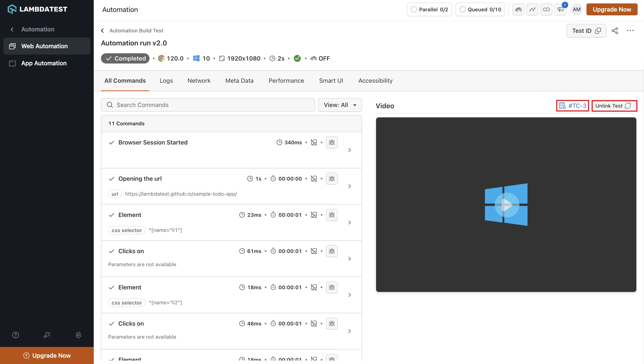Screen dimensions: 644x364
Task: Click the Unlink Test button
Action: (x=614, y=106)
